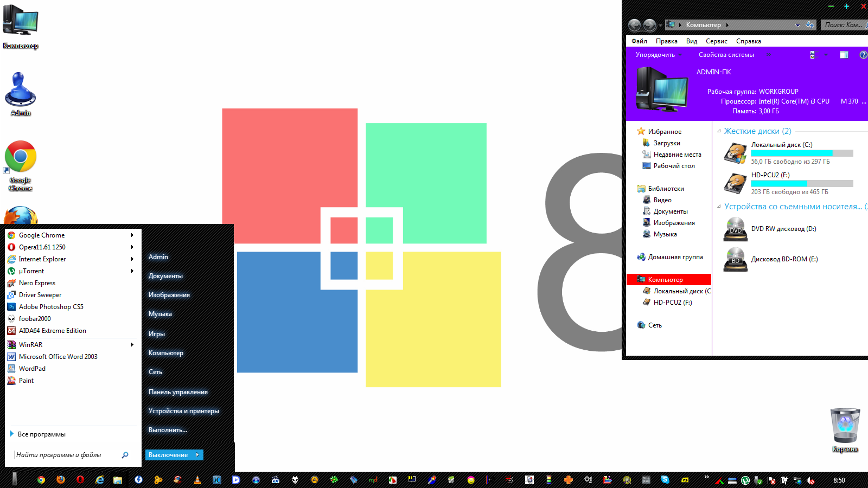The width and height of the screenshot is (868, 488).
Task: Toggle the preview pane button in Explorer
Action: point(844,55)
